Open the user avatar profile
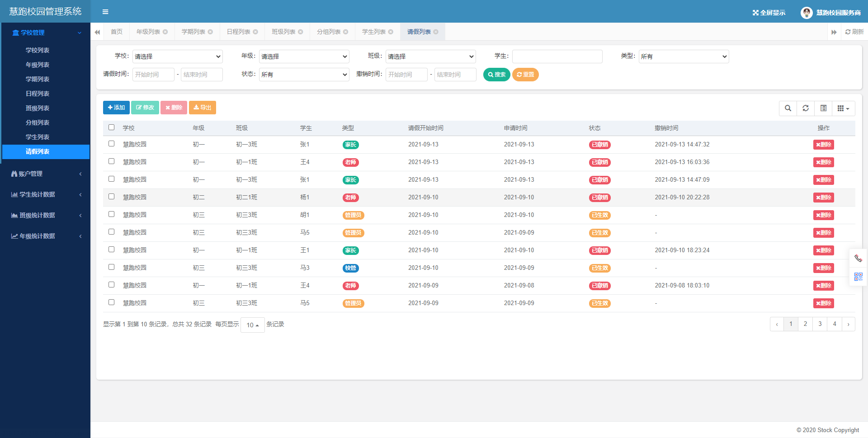The image size is (868, 438). (807, 13)
